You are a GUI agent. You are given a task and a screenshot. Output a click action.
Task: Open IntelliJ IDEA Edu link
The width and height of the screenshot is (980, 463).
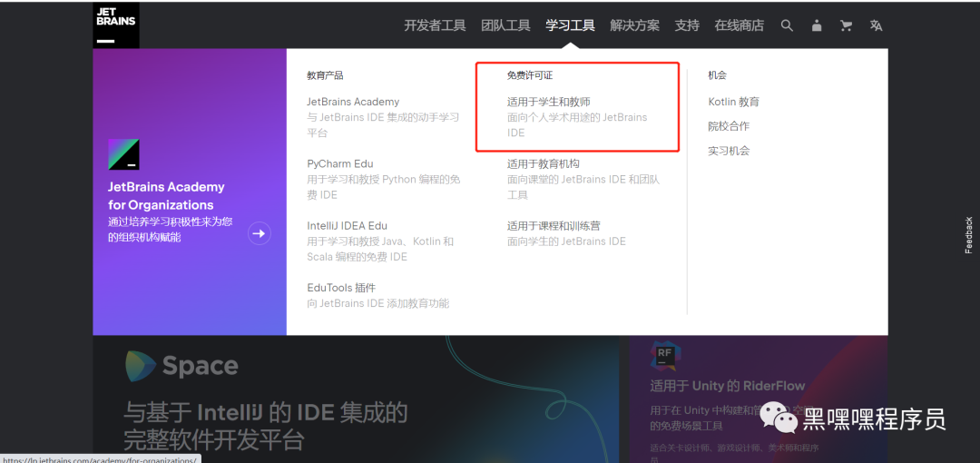[347, 226]
